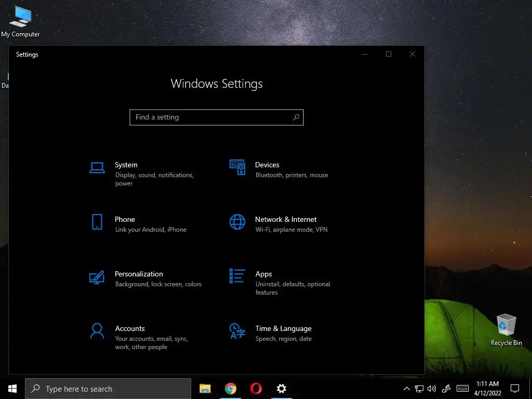The height and width of the screenshot is (399, 532).
Task: Click 'Background, lock screen, colors' description
Action: coord(158,284)
